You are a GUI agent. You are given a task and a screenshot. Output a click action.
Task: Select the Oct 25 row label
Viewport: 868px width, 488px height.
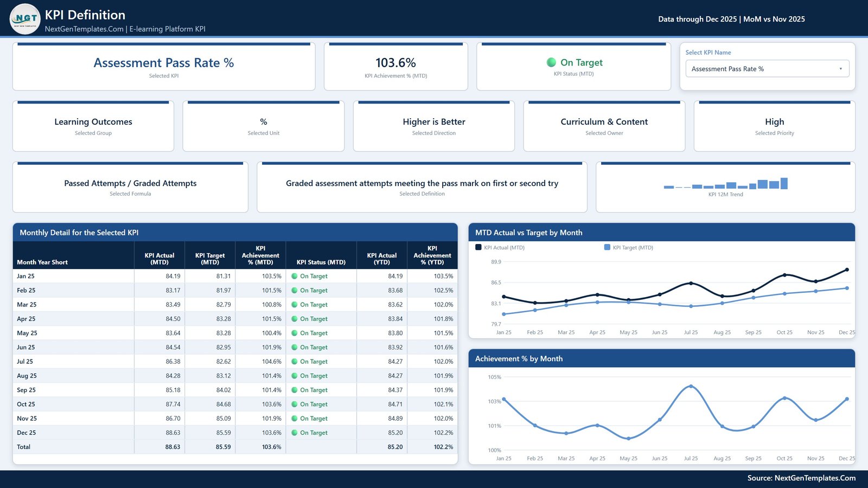(26, 404)
